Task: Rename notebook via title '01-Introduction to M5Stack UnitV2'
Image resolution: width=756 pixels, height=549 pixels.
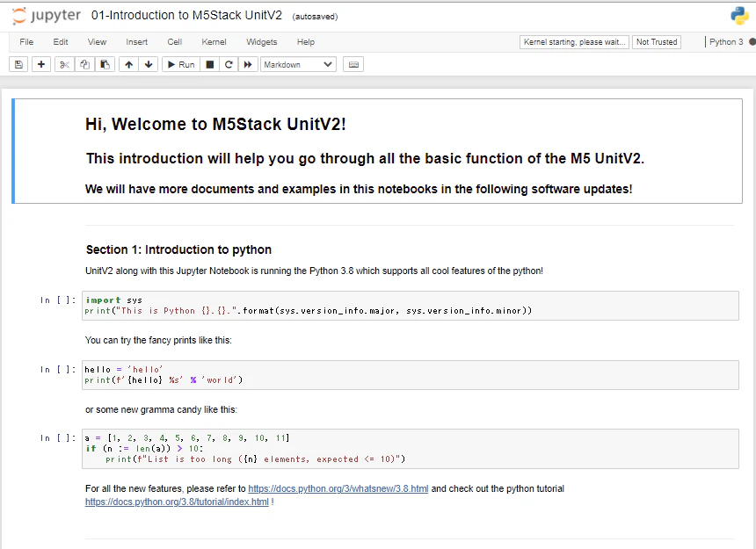Action: (x=186, y=16)
